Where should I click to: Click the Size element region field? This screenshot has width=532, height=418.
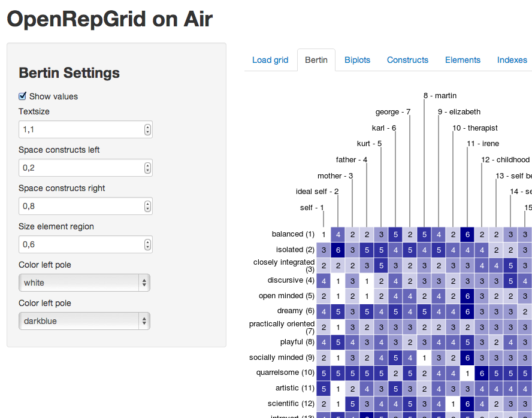[x=86, y=244]
